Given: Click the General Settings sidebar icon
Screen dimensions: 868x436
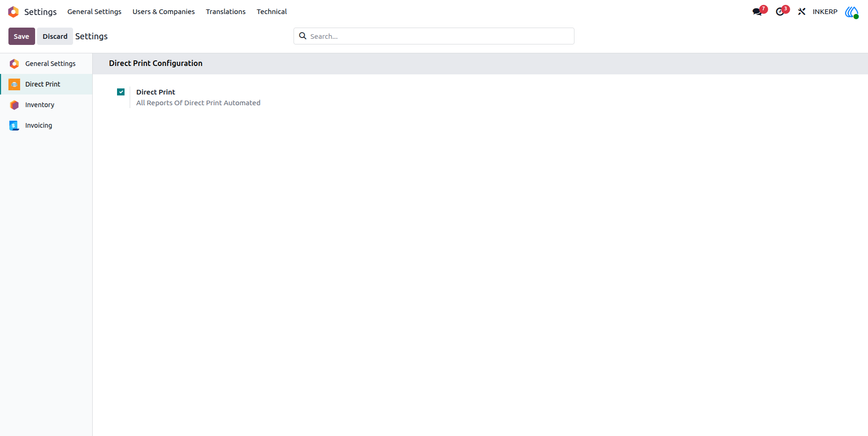Looking at the screenshot, I should point(15,64).
